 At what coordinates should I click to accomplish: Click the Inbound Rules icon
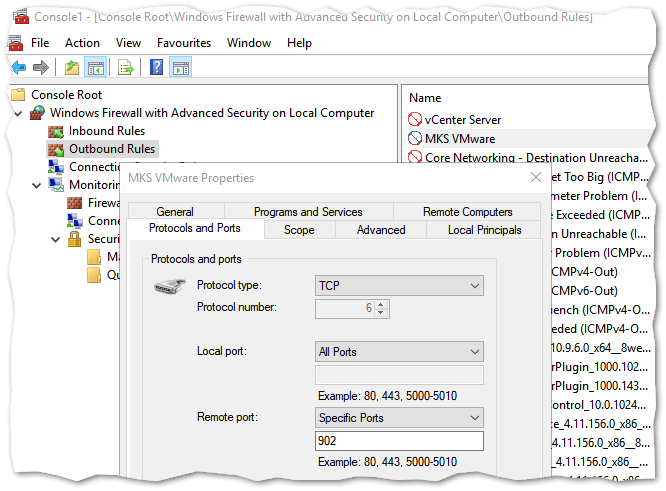[x=56, y=131]
